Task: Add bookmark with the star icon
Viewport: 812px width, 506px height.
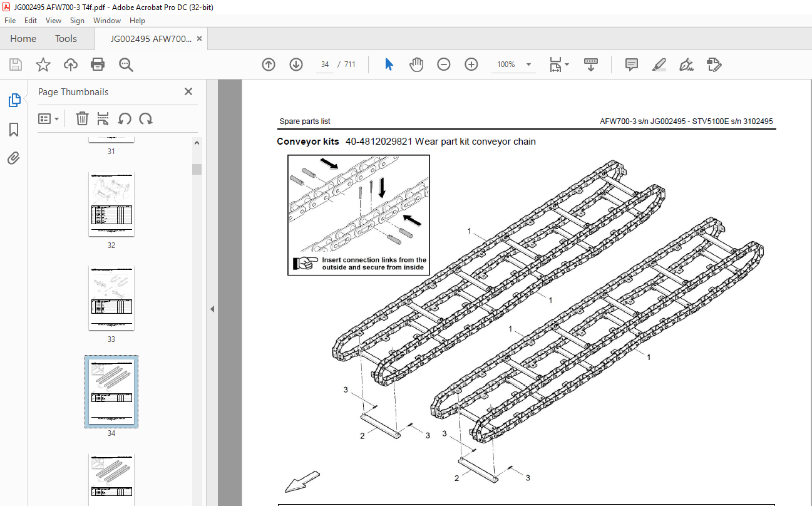Action: point(43,65)
